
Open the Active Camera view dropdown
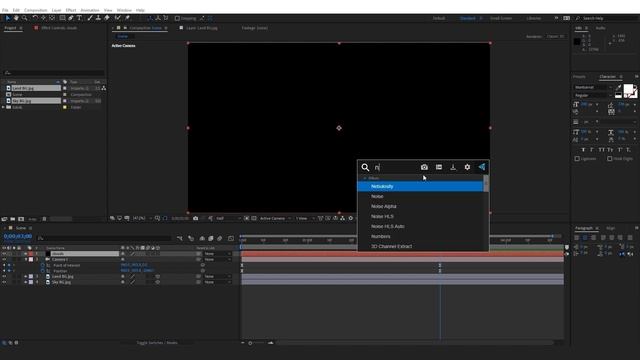[x=275, y=218]
